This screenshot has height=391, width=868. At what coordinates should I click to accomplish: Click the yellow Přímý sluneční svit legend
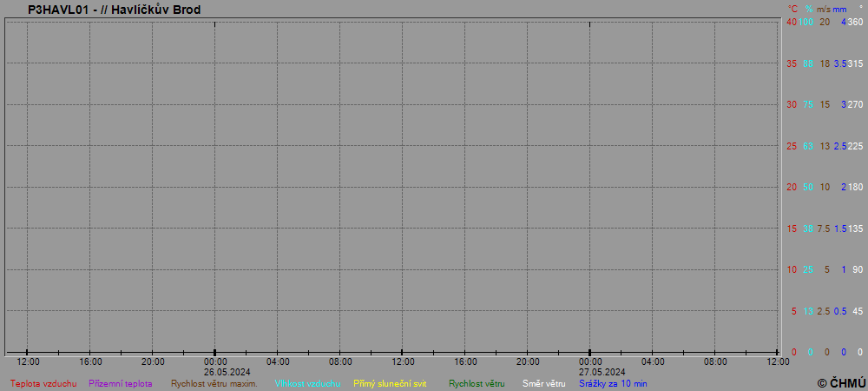[x=390, y=383]
